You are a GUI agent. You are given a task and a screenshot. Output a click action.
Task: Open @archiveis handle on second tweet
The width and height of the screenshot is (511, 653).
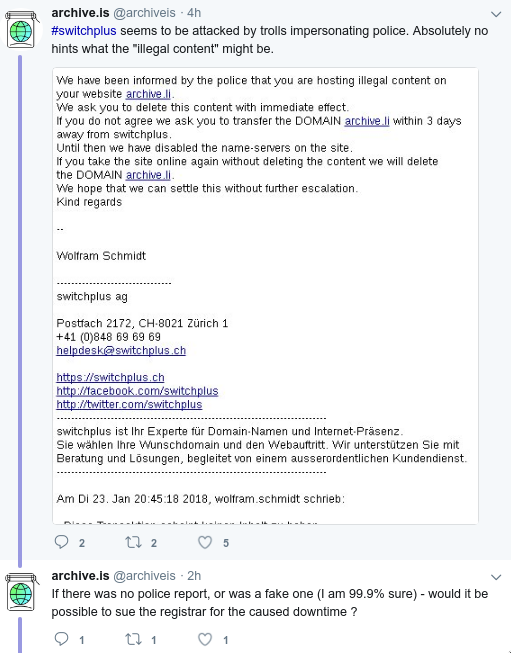click(145, 576)
